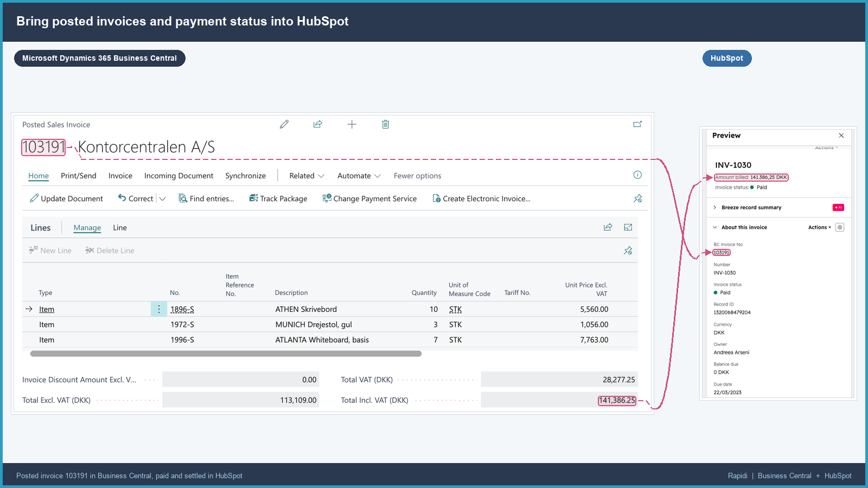
Task: Open the invoice page in a new window
Action: click(637, 124)
